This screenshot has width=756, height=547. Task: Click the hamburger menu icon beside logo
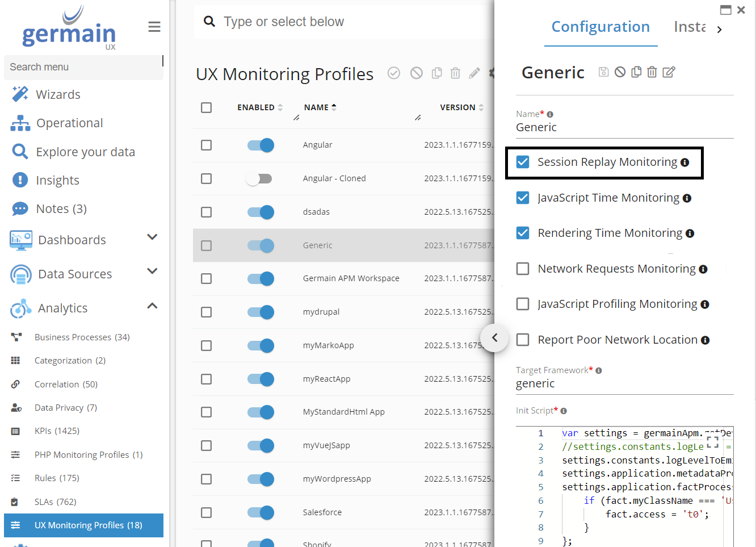pos(154,27)
